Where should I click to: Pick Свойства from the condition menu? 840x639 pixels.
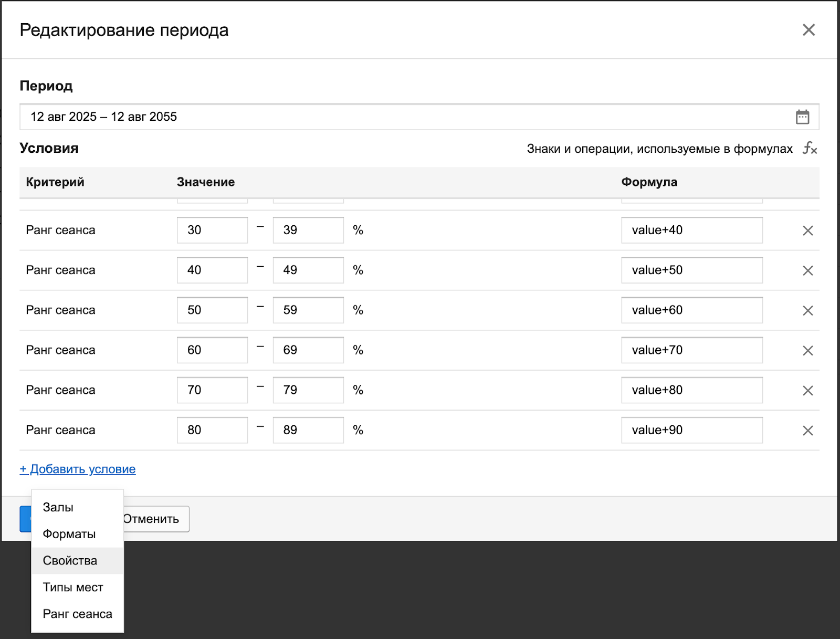(70, 561)
